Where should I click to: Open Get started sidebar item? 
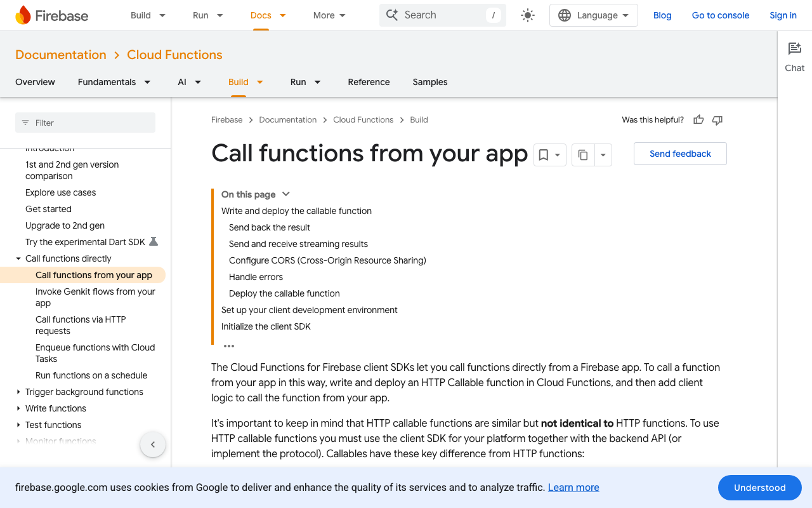[48, 209]
